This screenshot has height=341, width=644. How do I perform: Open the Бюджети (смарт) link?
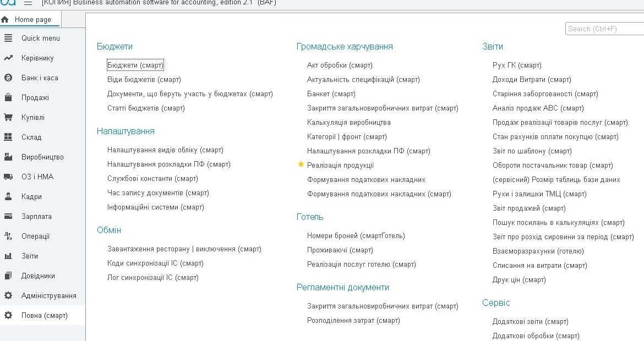pyautogui.click(x=135, y=65)
